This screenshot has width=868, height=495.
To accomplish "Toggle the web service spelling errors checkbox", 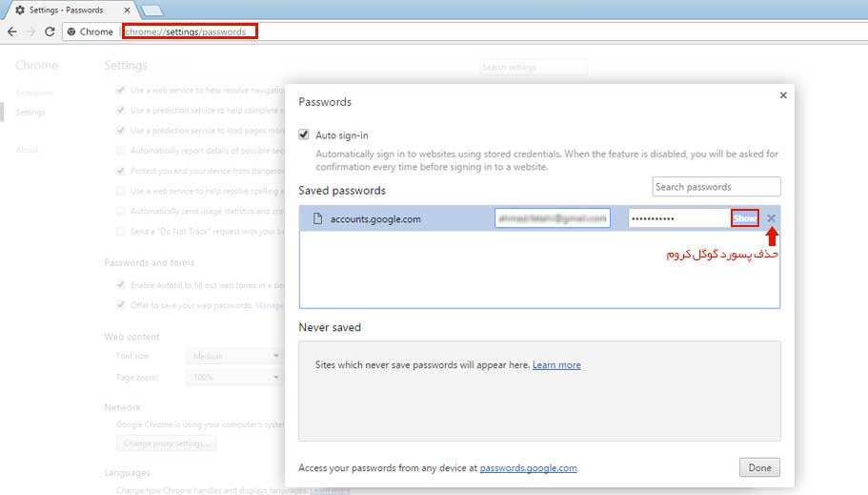I will [121, 191].
